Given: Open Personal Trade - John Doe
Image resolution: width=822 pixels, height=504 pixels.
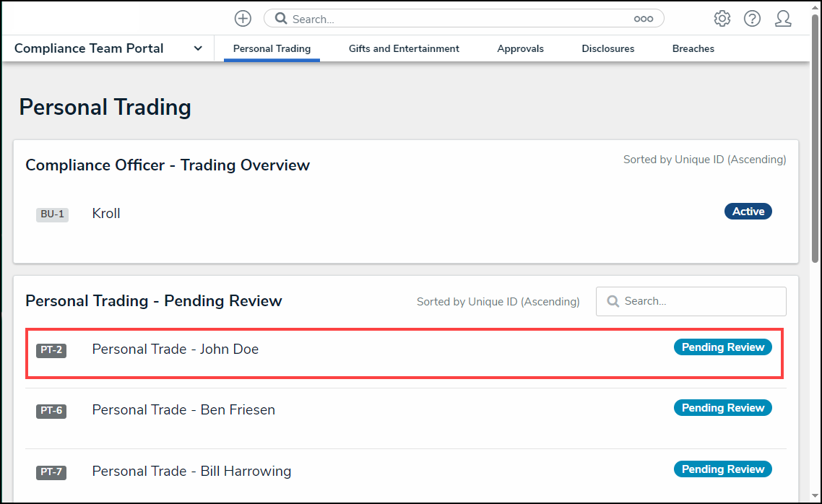Looking at the screenshot, I should click(x=175, y=349).
